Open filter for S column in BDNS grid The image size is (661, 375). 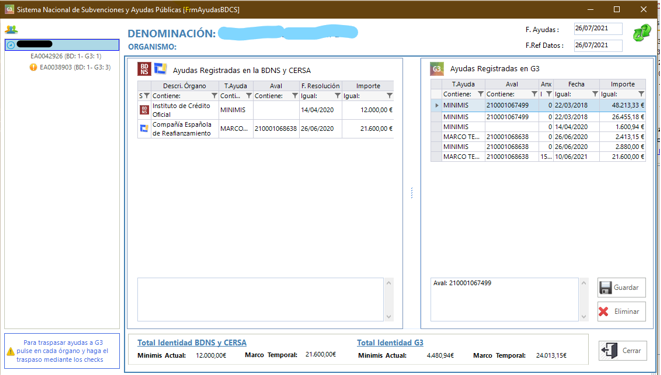pyautogui.click(x=147, y=96)
